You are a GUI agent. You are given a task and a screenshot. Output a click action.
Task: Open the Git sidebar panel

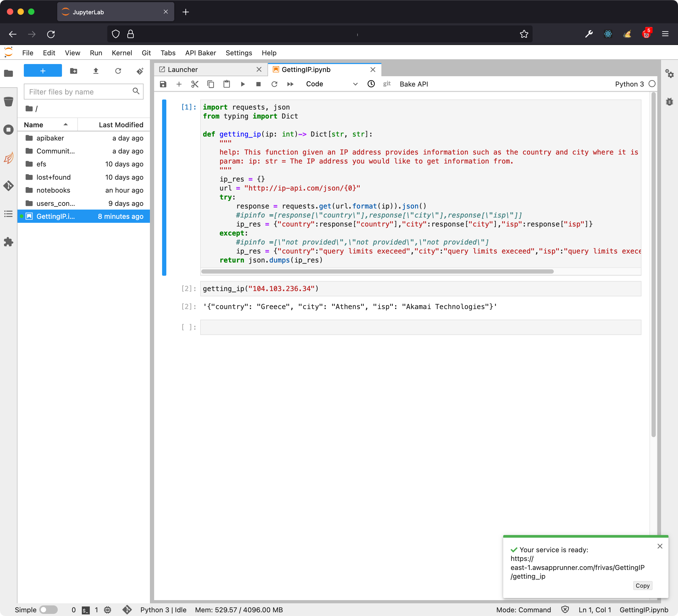coord(8,186)
